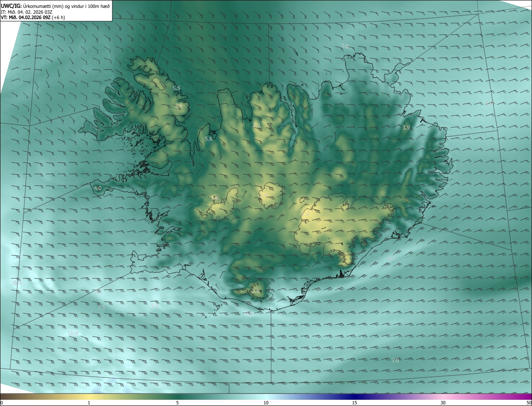Click the 5.5 value label on the map
This screenshot has height=406, width=532.
point(177,88)
